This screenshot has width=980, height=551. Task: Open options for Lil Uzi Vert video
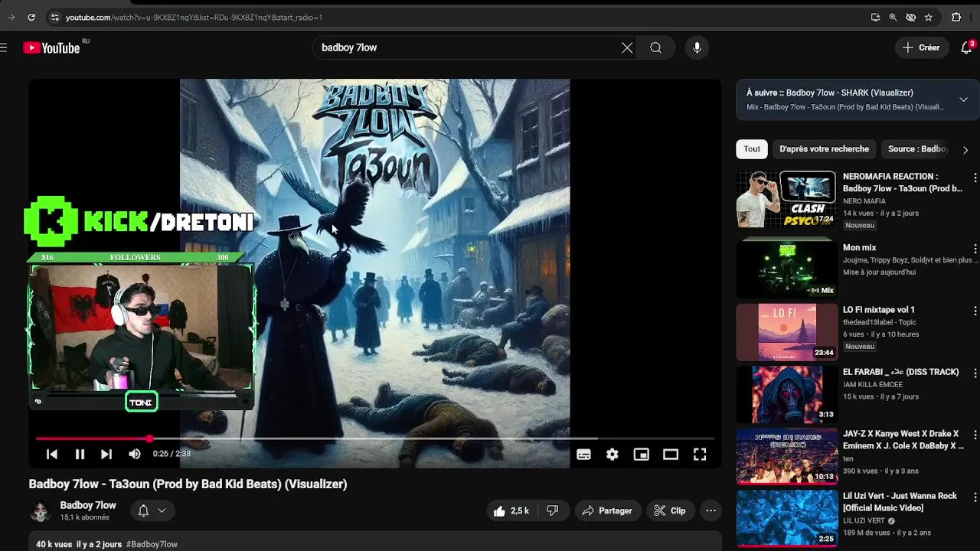(975, 497)
